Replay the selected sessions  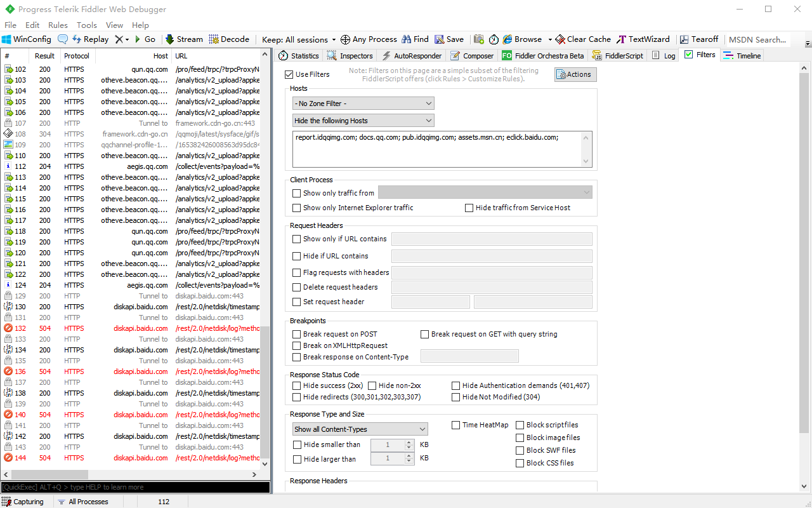click(90, 39)
